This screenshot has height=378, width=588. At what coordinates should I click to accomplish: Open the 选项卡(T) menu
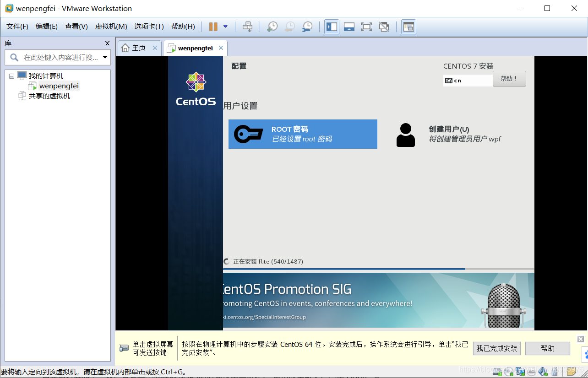pos(149,27)
